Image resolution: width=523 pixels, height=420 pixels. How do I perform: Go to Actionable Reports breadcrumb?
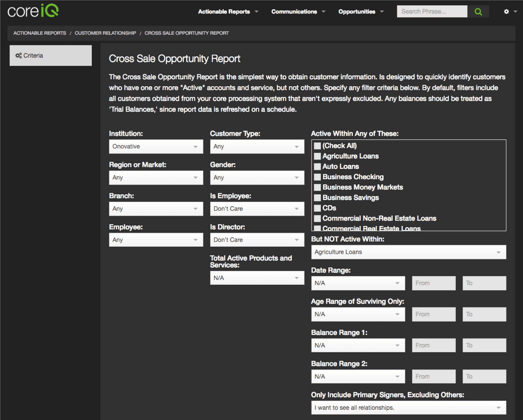pos(40,33)
